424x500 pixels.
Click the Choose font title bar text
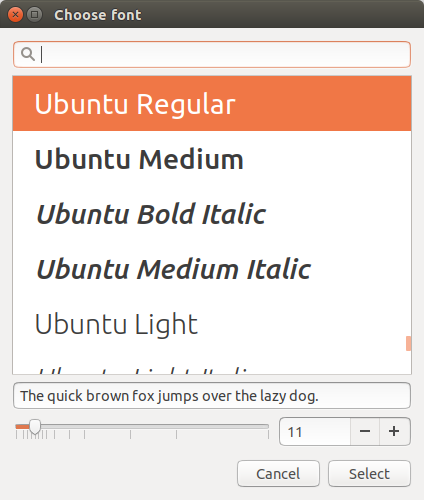coord(98,15)
